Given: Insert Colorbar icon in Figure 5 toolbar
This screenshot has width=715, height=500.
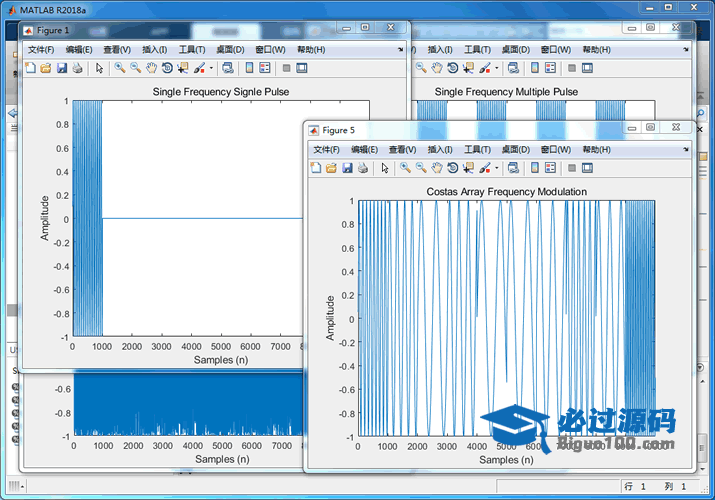Looking at the screenshot, I should (535, 168).
